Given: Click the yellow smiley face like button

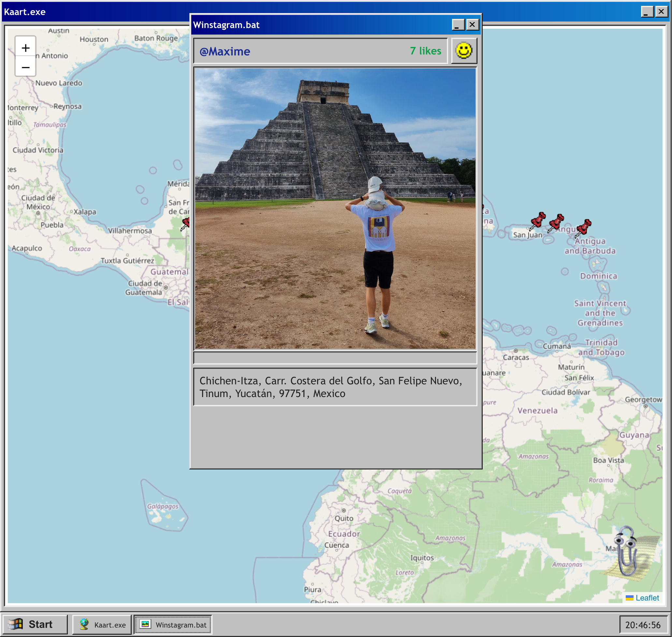Looking at the screenshot, I should (x=464, y=51).
